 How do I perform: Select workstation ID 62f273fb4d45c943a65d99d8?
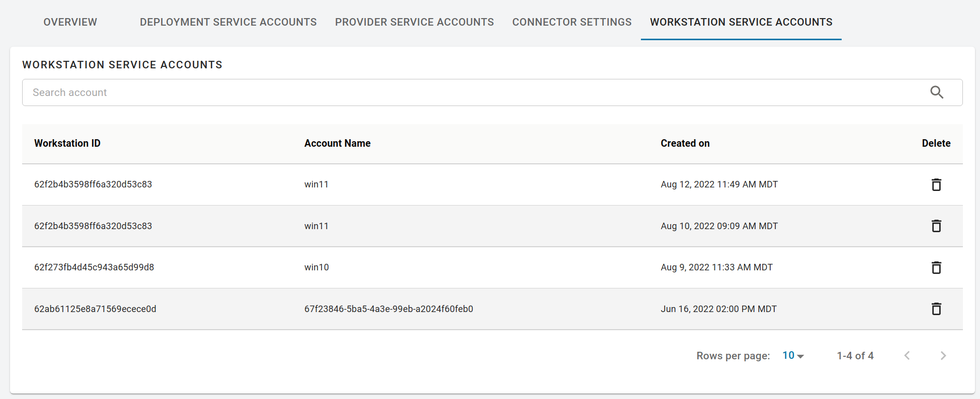[x=94, y=267]
